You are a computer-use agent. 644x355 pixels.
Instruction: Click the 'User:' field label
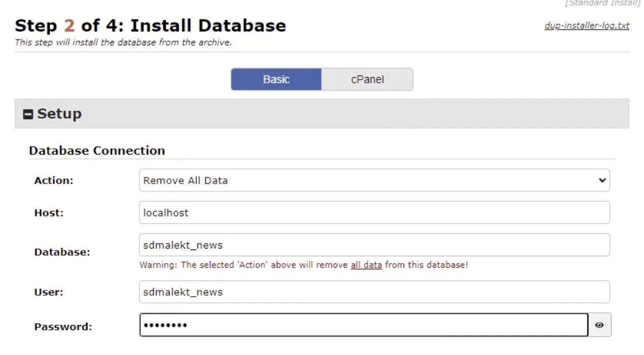point(48,293)
